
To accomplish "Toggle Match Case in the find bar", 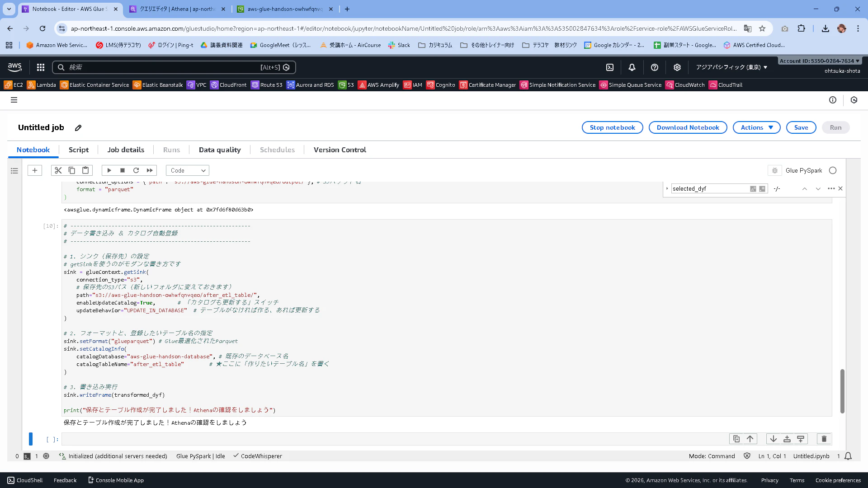I will [753, 189].
